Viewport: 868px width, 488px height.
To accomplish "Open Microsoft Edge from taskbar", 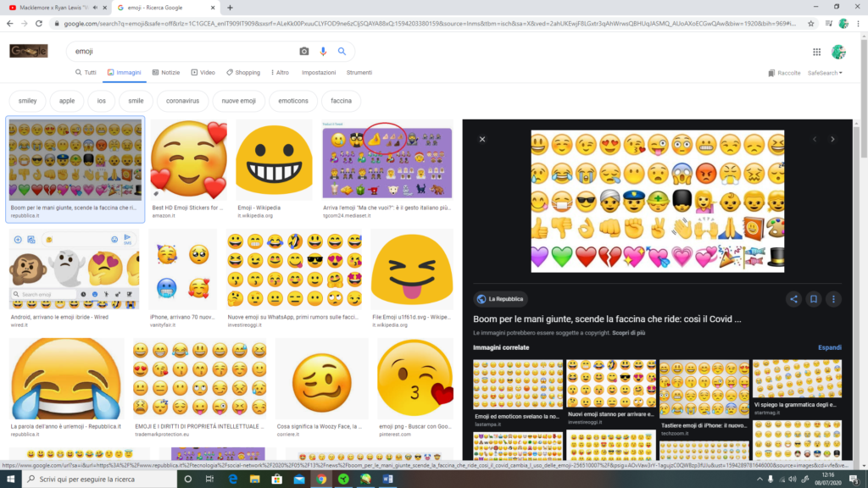I will tap(232, 480).
